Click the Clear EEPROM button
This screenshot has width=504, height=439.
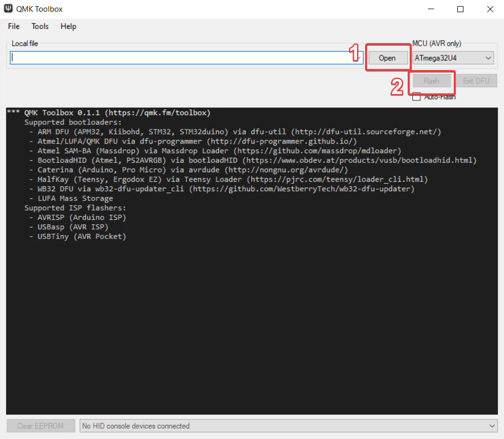pos(41,426)
